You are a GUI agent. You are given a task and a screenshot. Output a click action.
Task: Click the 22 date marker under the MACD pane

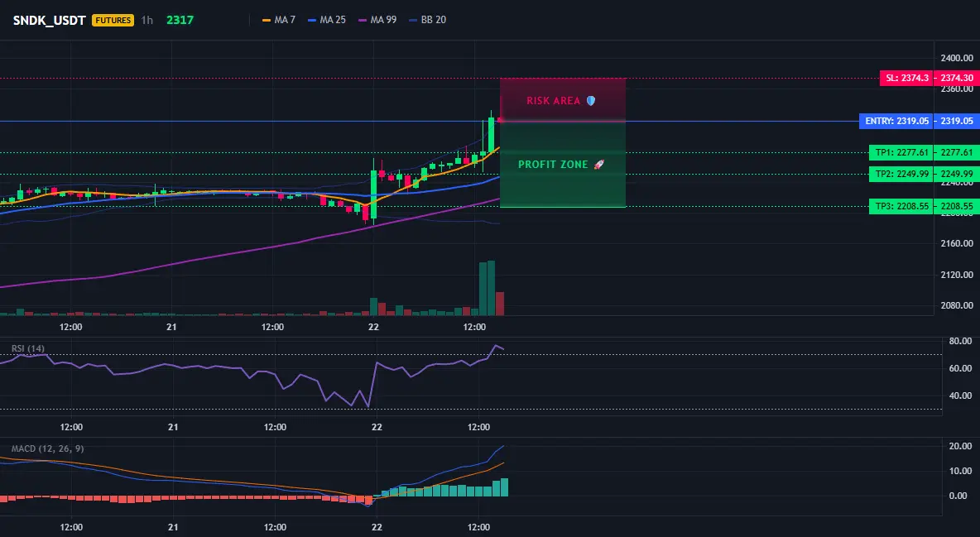377,527
